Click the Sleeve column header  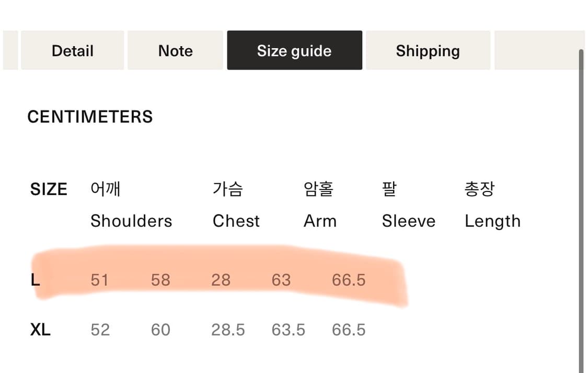(x=409, y=221)
